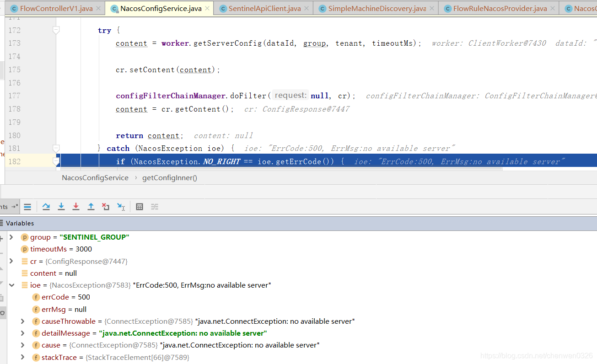Click the Run to Cursor icon
Image resolution: width=597 pixels, height=364 pixels.
121,207
